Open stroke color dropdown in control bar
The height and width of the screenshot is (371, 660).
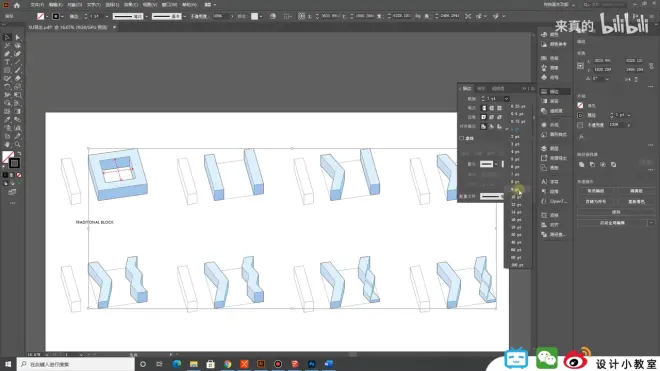(x=62, y=16)
